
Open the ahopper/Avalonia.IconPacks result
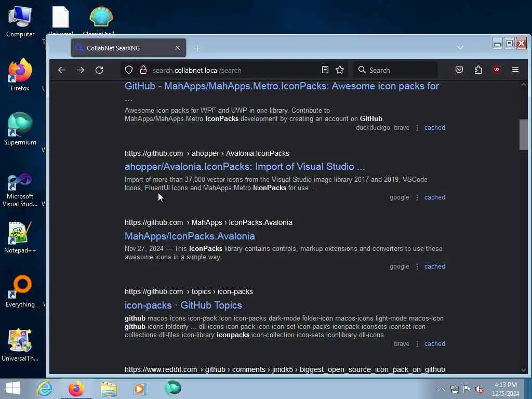245,167
